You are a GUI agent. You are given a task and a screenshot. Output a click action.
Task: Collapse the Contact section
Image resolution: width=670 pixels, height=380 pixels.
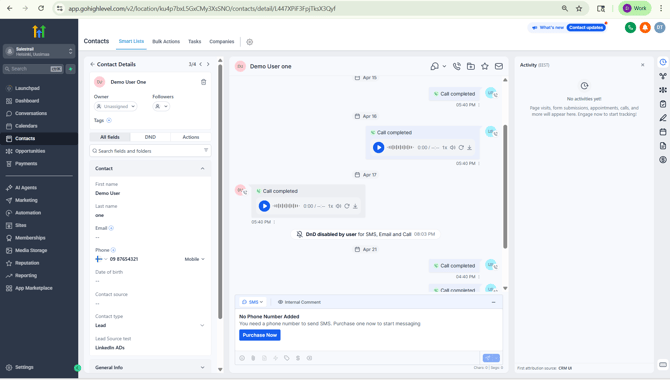[x=203, y=168]
